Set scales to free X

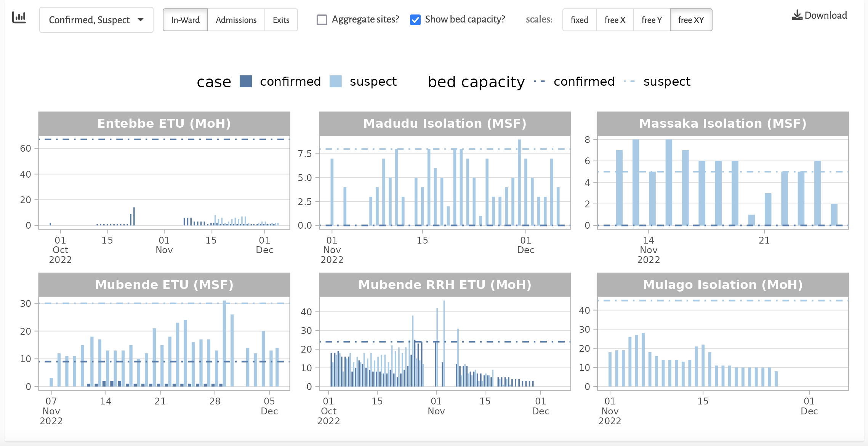(615, 20)
